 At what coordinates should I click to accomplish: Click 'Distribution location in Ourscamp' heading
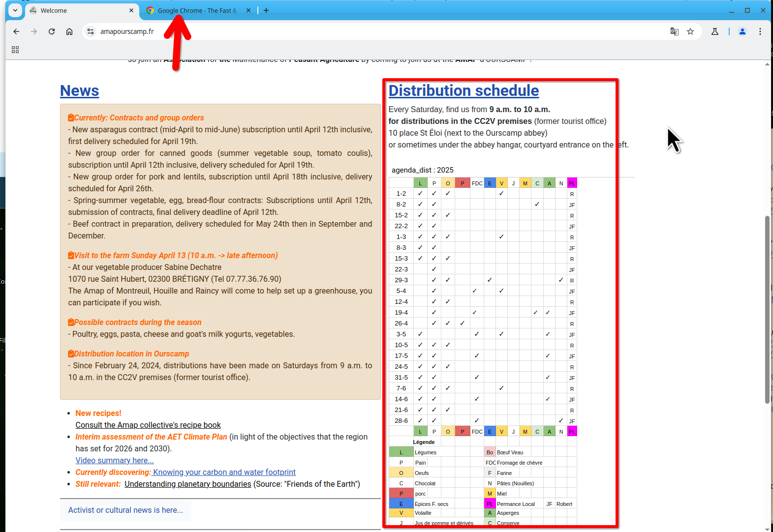(x=131, y=354)
